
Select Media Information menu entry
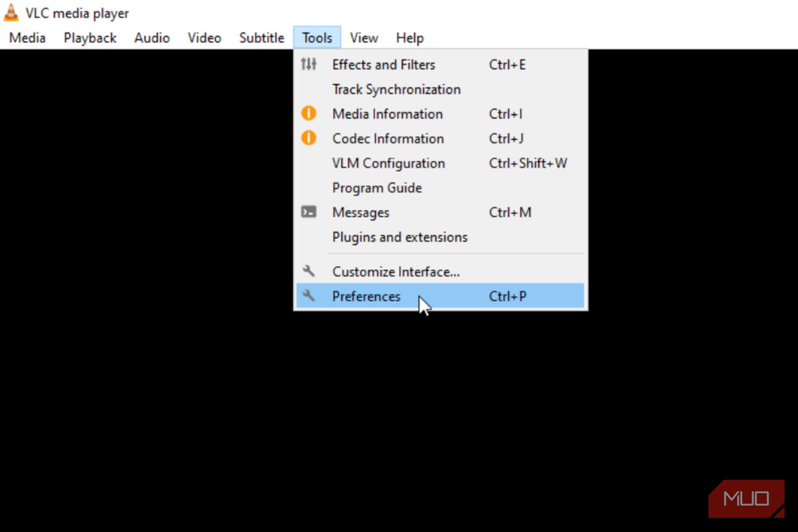pyautogui.click(x=440, y=114)
